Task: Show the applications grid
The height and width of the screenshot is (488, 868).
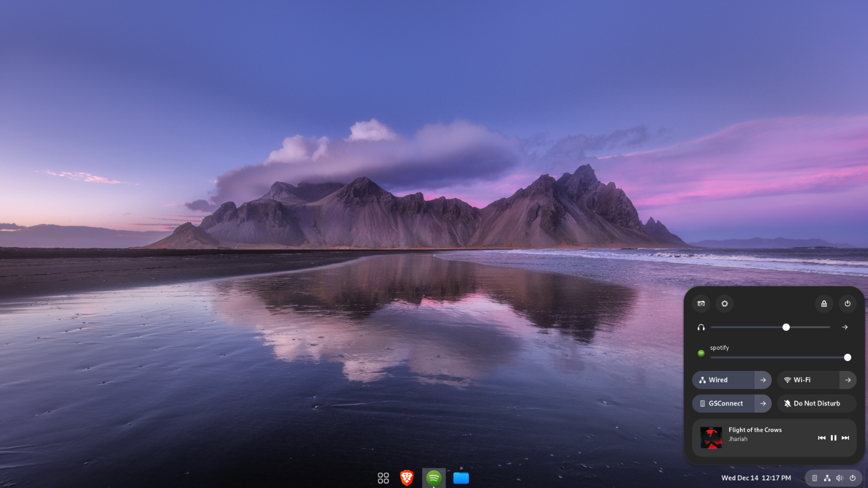Action: coord(383,478)
